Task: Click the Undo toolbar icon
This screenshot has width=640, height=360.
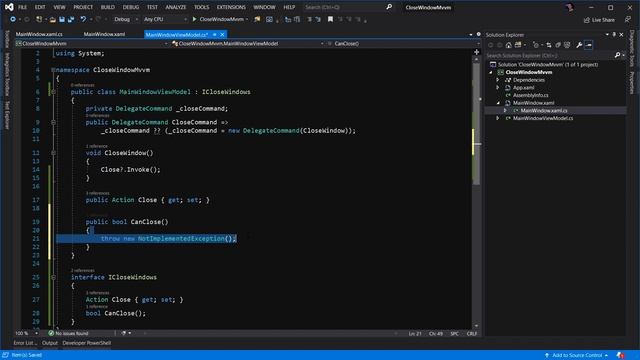Action: click(83, 19)
